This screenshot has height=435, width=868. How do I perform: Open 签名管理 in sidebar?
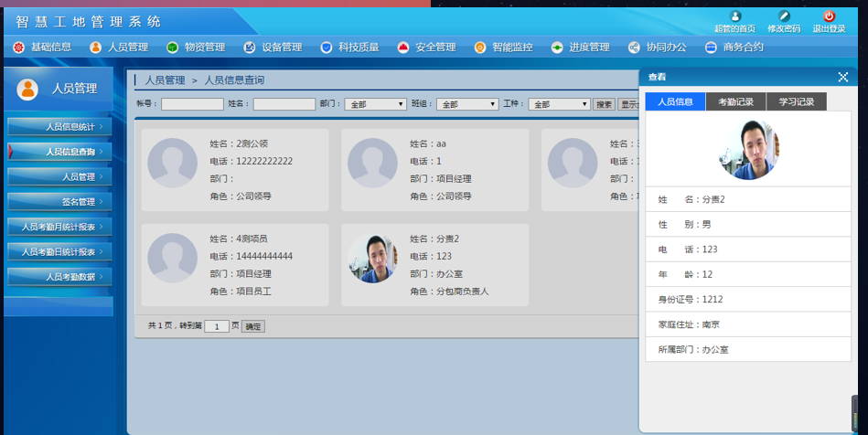click(59, 201)
